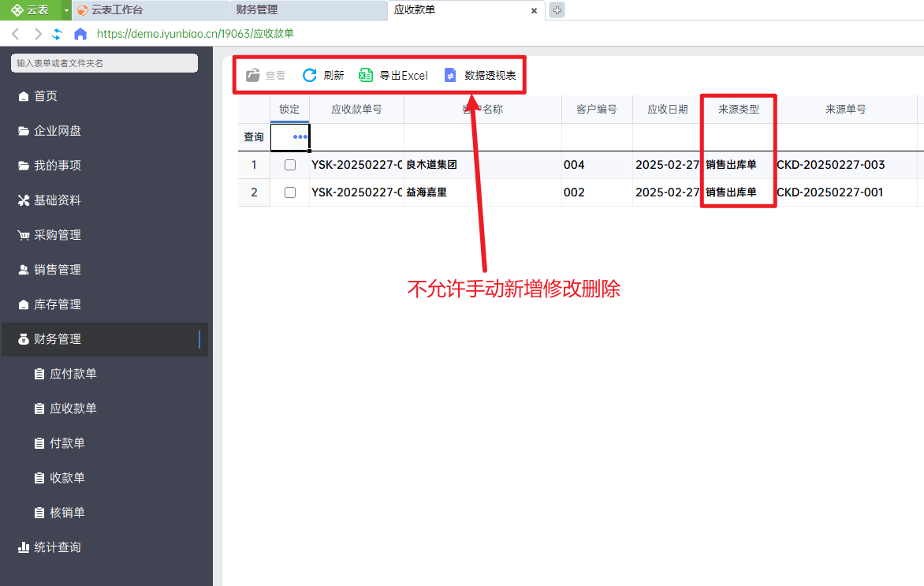Image resolution: width=924 pixels, height=586 pixels.
Task: Select customer number cell 004
Action: pos(597,165)
